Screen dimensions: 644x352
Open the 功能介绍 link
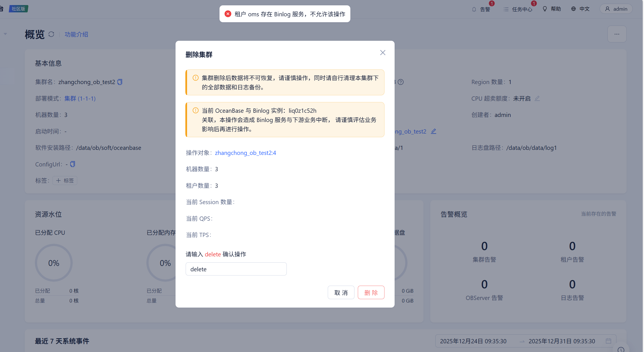76,34
